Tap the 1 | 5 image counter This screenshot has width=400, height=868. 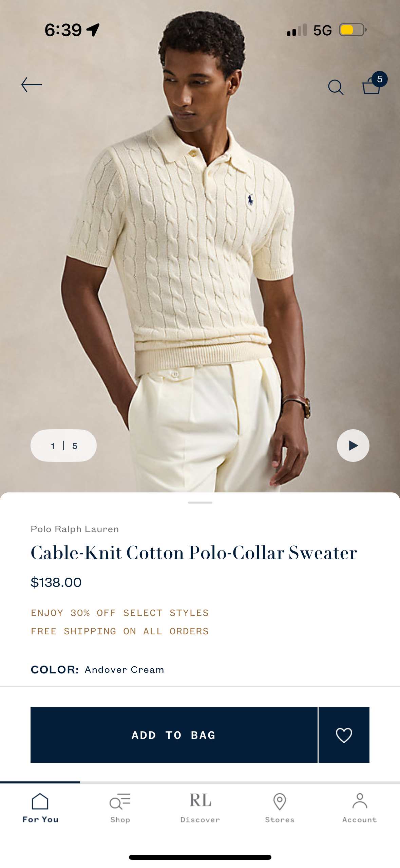[63, 446]
